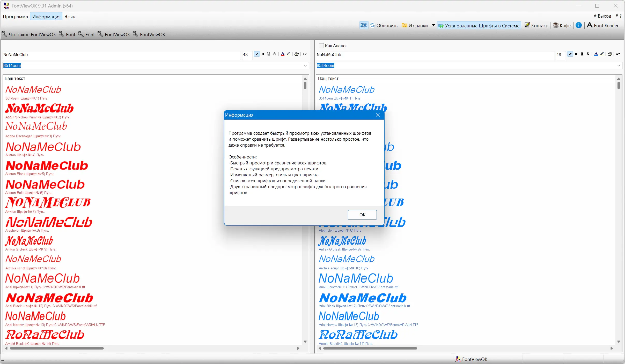Open the Из папки dropdown arrow
This screenshot has height=364, width=625.
433,25
